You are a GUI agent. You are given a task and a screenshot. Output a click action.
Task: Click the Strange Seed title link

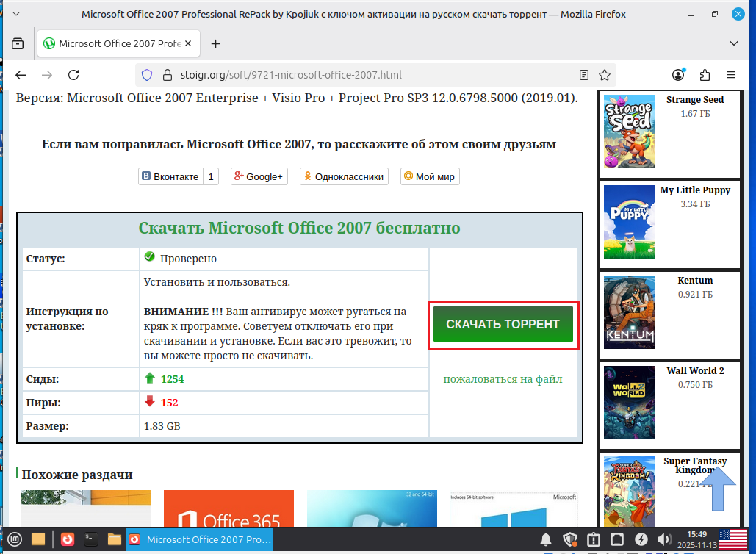tap(695, 99)
